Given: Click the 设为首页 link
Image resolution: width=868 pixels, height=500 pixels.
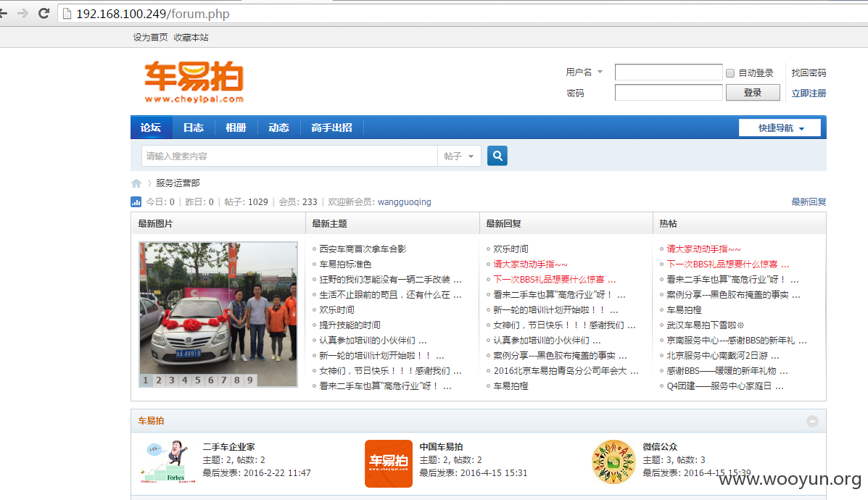Looking at the screenshot, I should (150, 37).
